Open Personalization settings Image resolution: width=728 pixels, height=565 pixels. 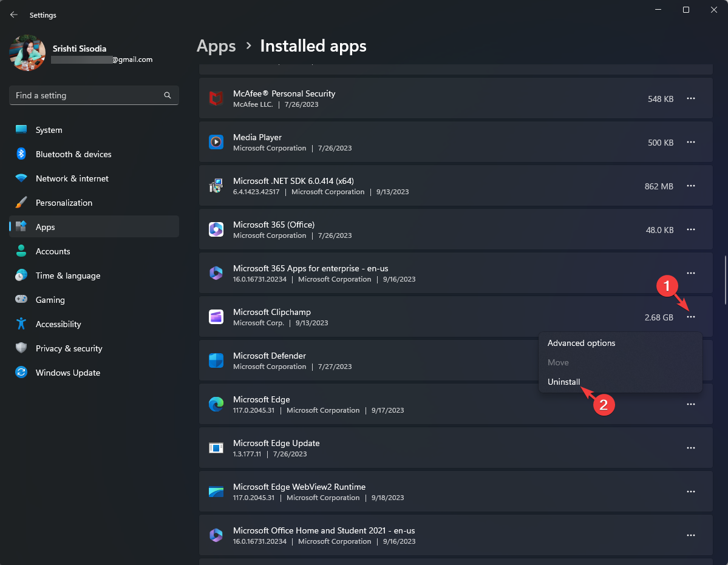(94, 203)
